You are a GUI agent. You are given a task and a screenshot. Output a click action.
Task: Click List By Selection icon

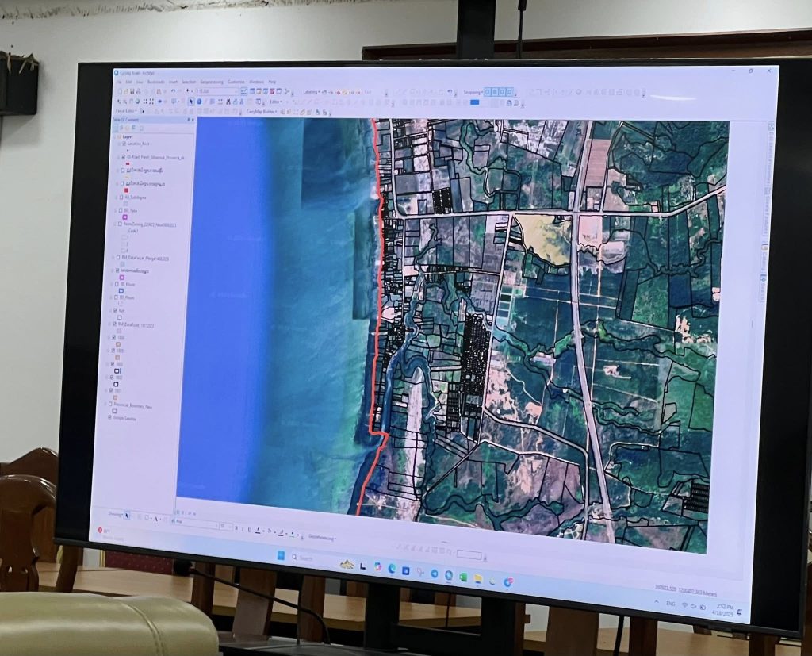click(x=133, y=128)
